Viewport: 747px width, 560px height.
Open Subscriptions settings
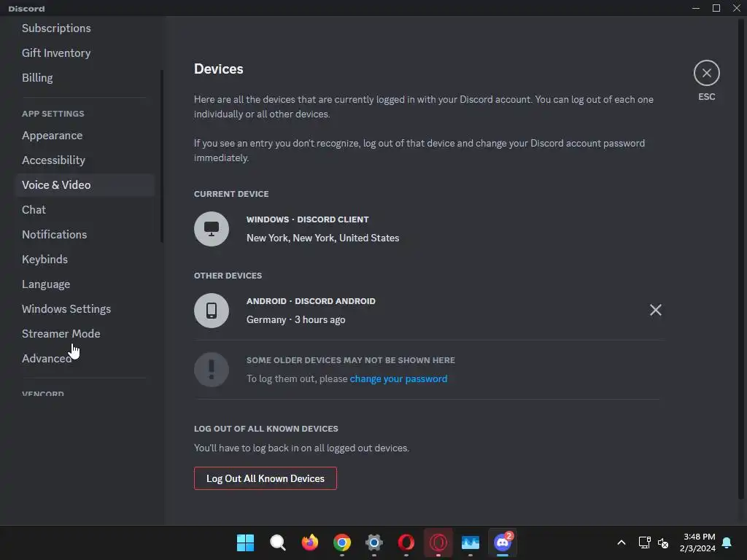tap(56, 28)
